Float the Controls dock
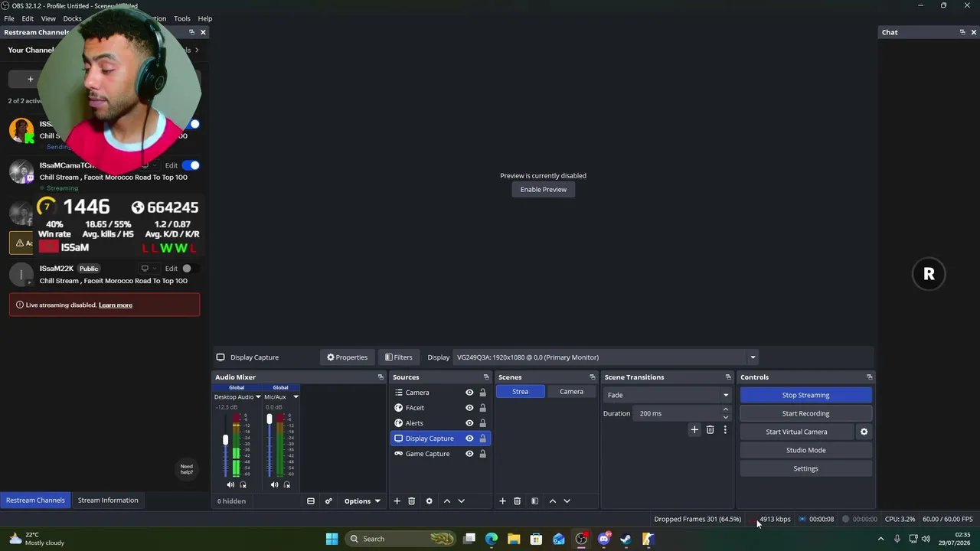Image resolution: width=980 pixels, height=551 pixels. 869,377
